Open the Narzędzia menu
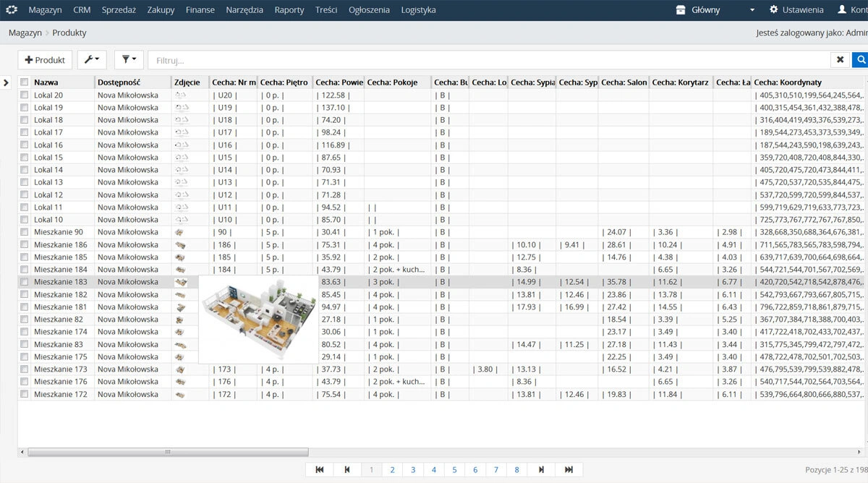Screen dimensions: 868x483 point(244,10)
